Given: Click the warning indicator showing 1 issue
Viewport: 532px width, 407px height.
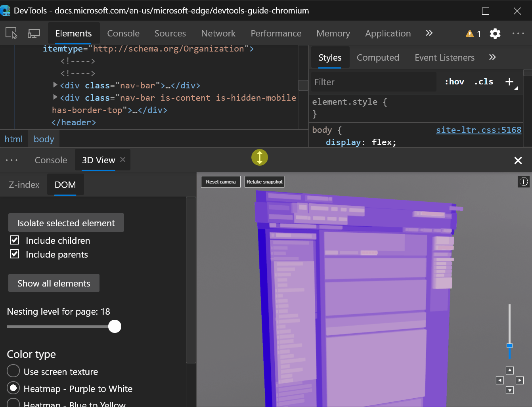Looking at the screenshot, I should click(472, 34).
